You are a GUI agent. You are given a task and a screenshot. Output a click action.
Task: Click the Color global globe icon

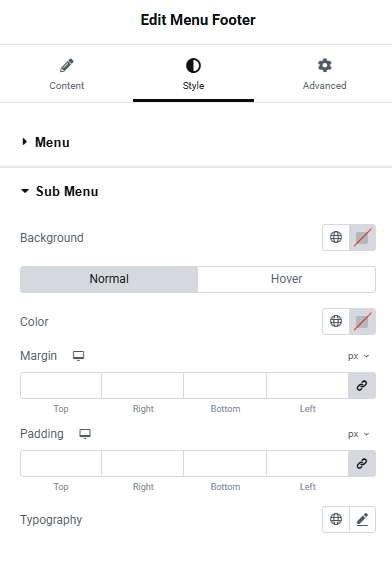335,321
